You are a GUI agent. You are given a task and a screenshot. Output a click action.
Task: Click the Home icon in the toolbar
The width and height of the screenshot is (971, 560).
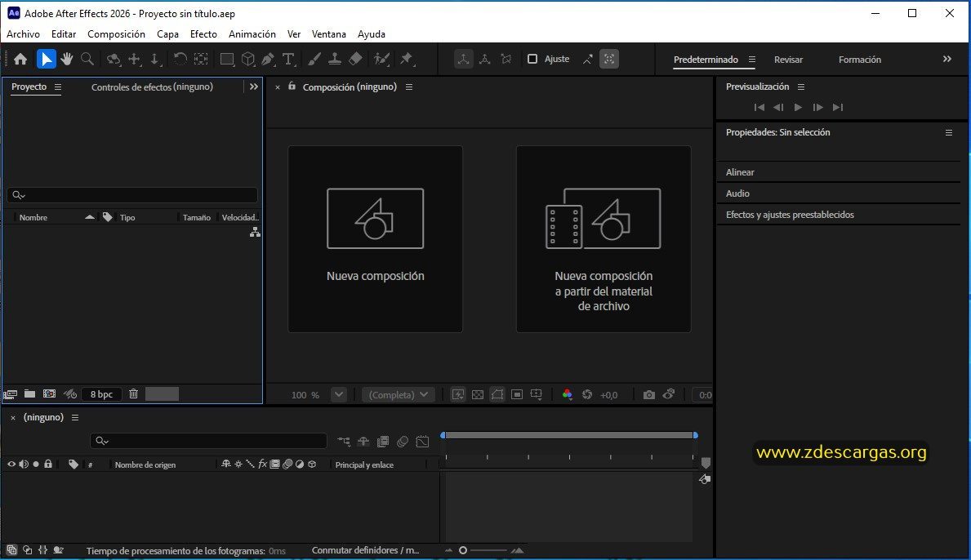(x=20, y=59)
